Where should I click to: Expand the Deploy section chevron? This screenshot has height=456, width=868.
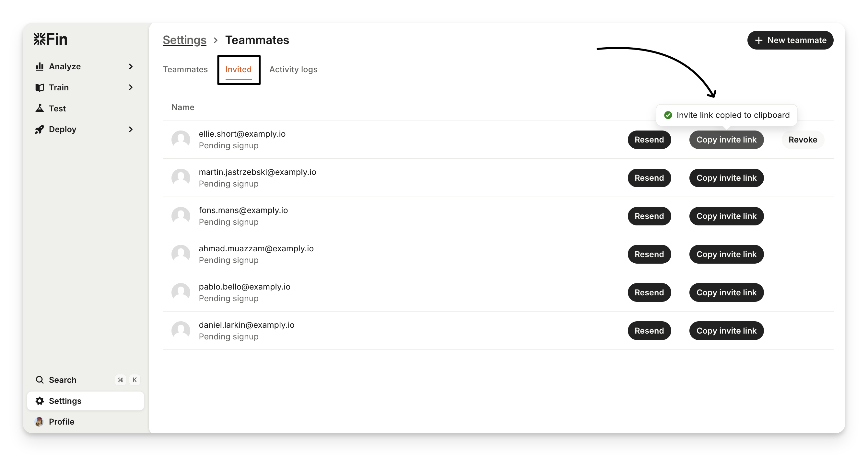tap(131, 129)
